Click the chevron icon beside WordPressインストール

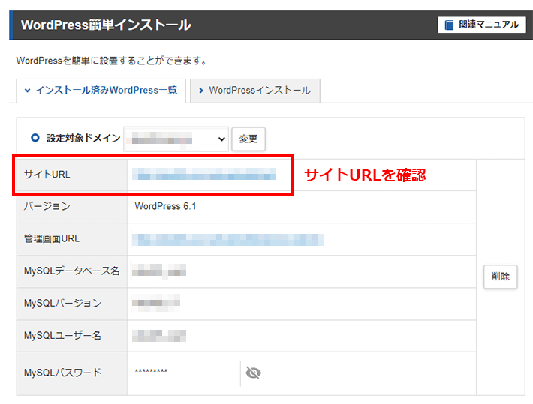[201, 90]
